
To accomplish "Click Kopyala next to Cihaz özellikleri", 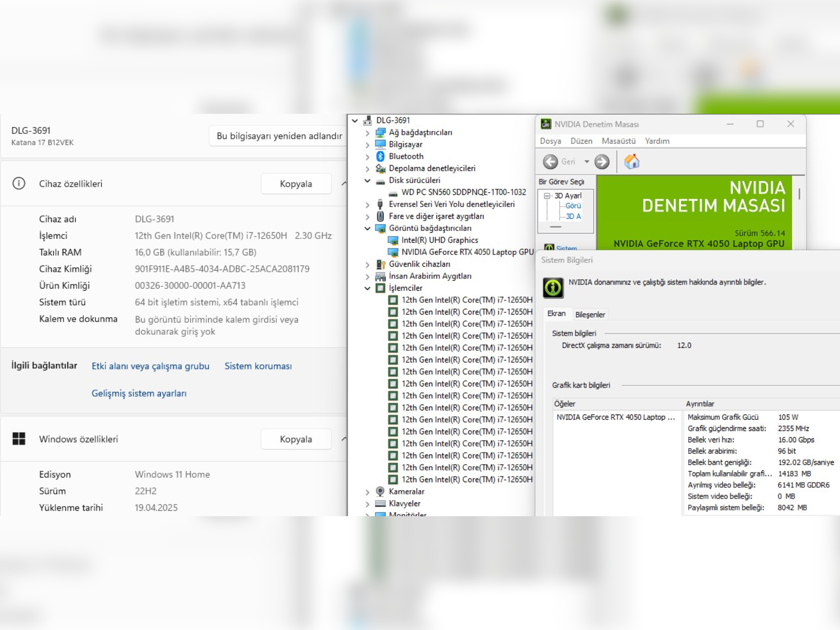I will [296, 184].
